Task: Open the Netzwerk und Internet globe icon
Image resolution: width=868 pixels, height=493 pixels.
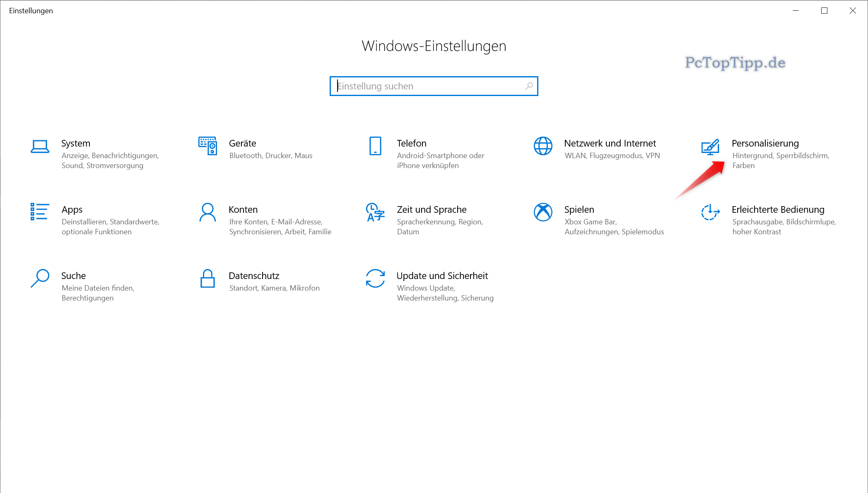Action: [543, 146]
